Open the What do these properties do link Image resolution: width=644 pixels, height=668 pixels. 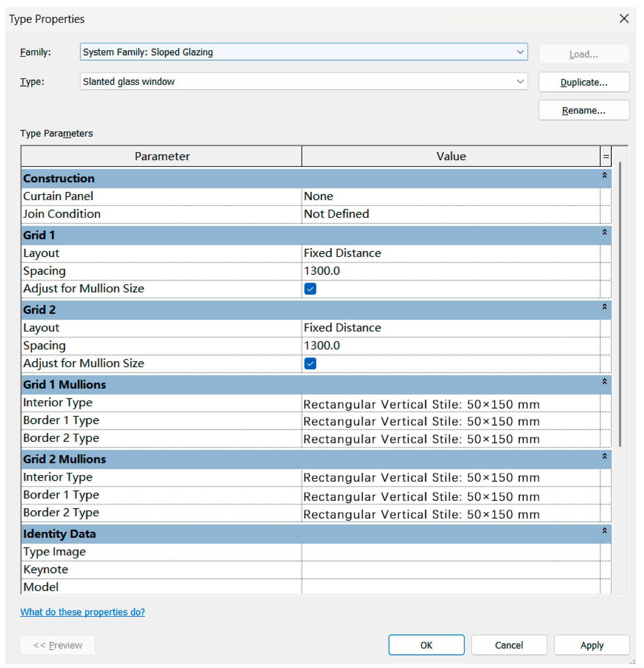click(83, 612)
